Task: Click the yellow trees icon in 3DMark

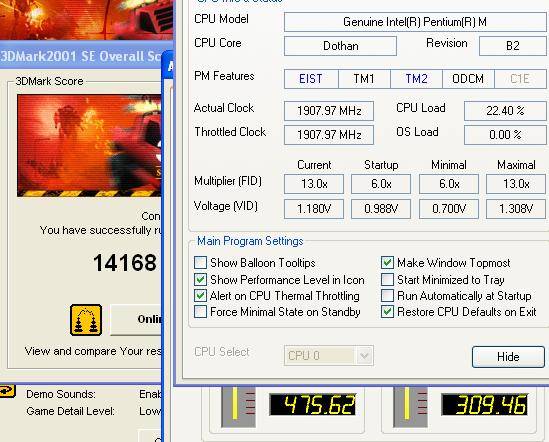Action: [86, 320]
